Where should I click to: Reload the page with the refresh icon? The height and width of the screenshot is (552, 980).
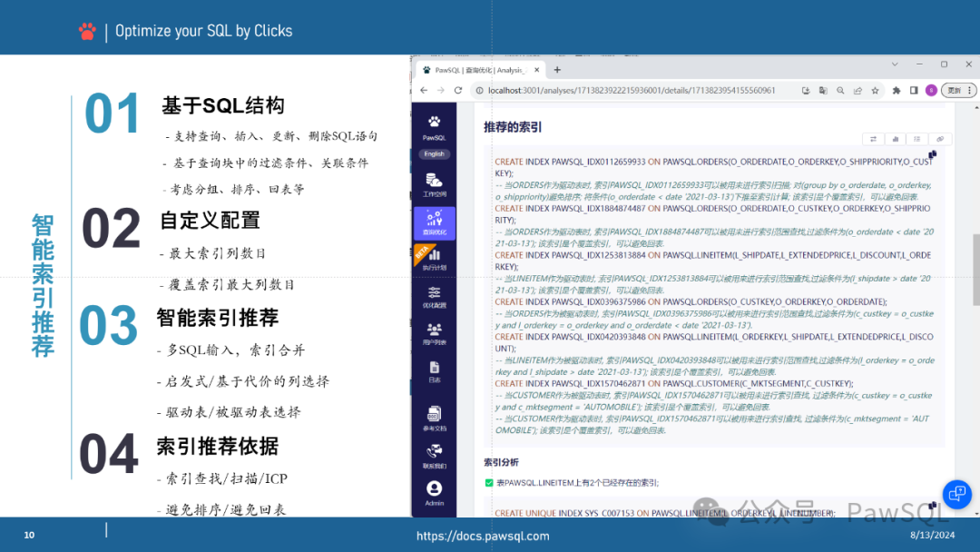pos(458,90)
